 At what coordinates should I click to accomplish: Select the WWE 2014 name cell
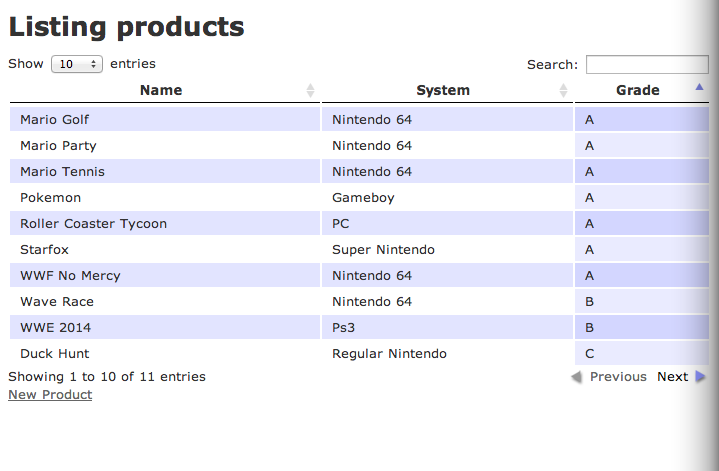165,327
